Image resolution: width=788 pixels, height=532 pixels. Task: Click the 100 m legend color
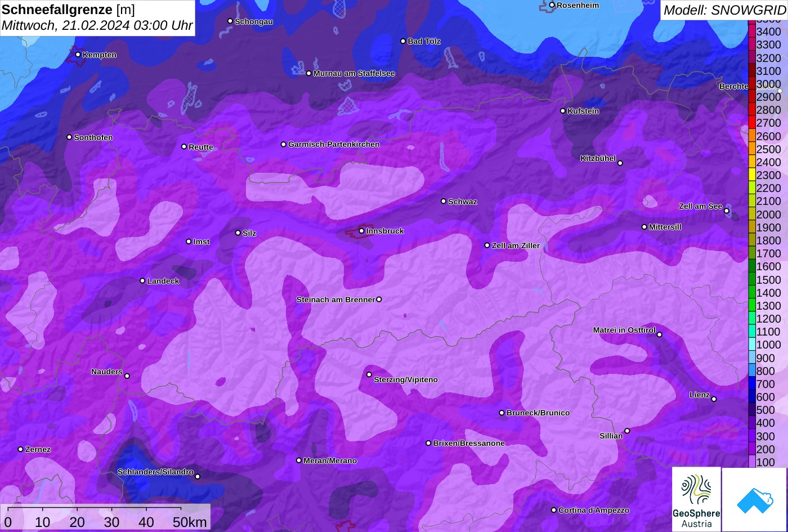pos(751,462)
